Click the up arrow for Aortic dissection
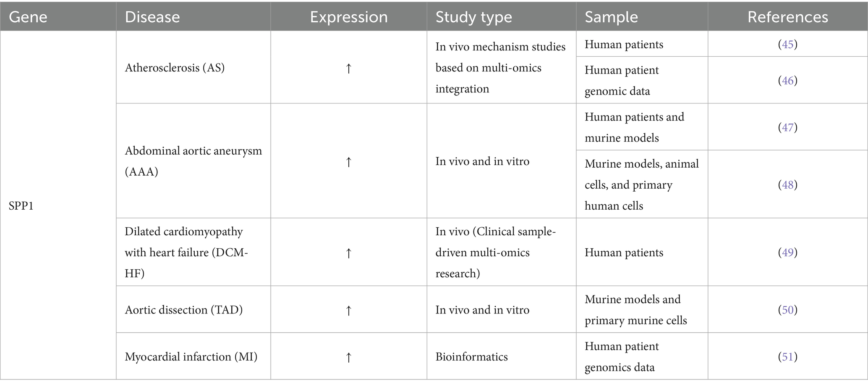 [348, 311]
